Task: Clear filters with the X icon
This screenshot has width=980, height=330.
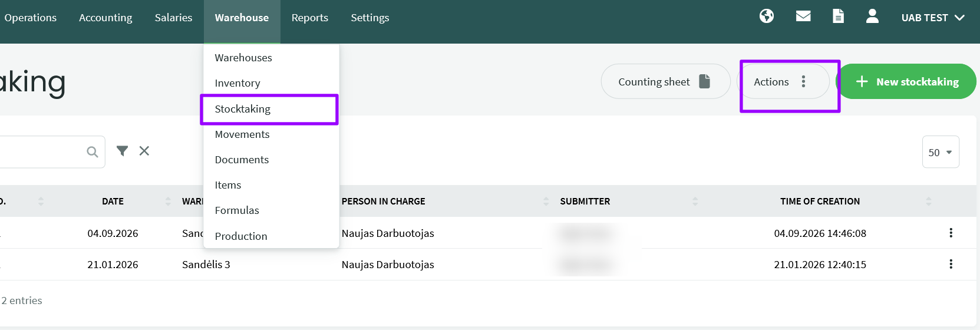Action: pyautogui.click(x=144, y=151)
